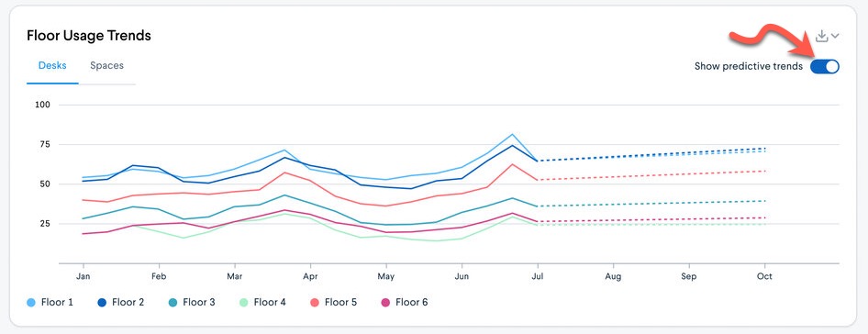The width and height of the screenshot is (868, 334).
Task: Click the Floor Usage Trends title
Action: pos(89,36)
